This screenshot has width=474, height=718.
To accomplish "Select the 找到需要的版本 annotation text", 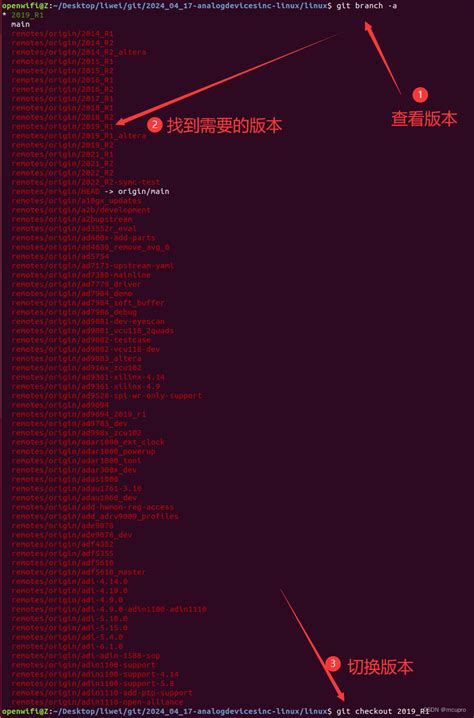I will (224, 125).
